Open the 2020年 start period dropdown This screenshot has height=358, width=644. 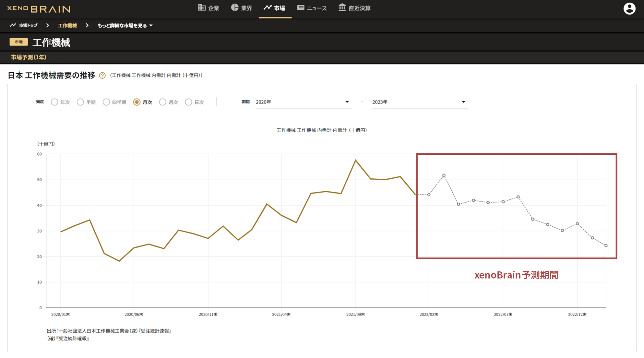pyautogui.click(x=303, y=102)
